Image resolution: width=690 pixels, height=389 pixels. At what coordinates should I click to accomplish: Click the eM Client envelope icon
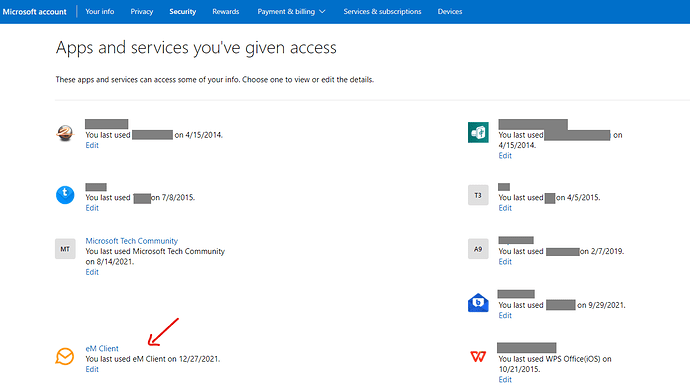(x=65, y=356)
